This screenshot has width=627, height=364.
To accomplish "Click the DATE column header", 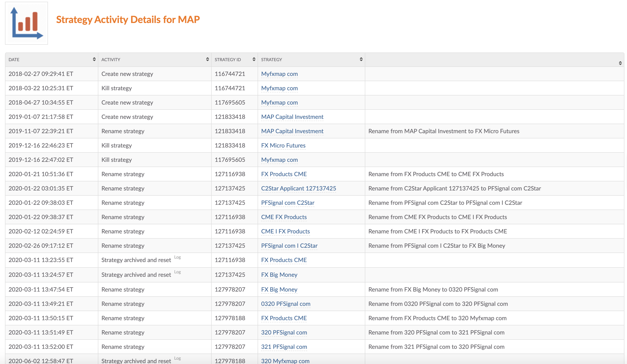I will tap(14, 60).
